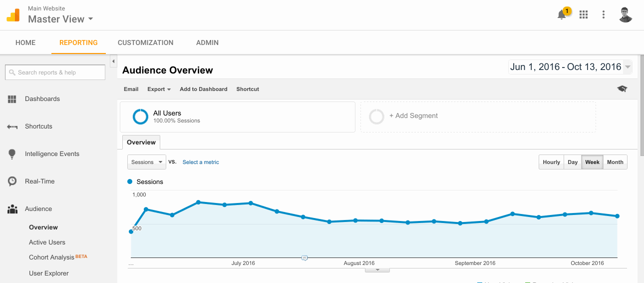Open the Audience section label
Image resolution: width=644 pixels, height=283 pixels.
point(38,209)
